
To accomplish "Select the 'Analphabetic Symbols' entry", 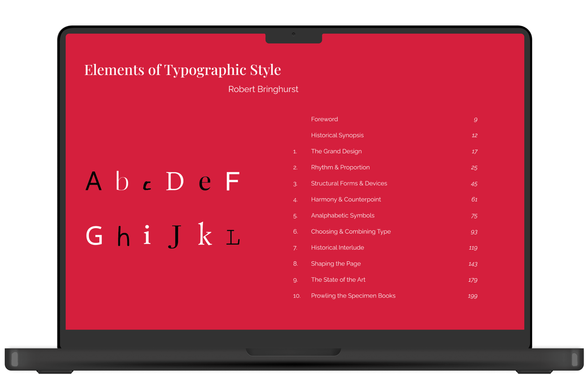I will pos(343,216).
